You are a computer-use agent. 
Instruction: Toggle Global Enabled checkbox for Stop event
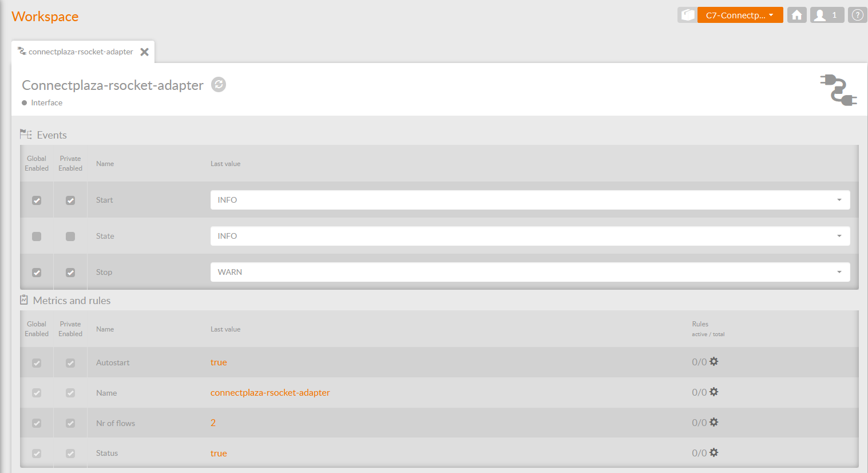(37, 273)
